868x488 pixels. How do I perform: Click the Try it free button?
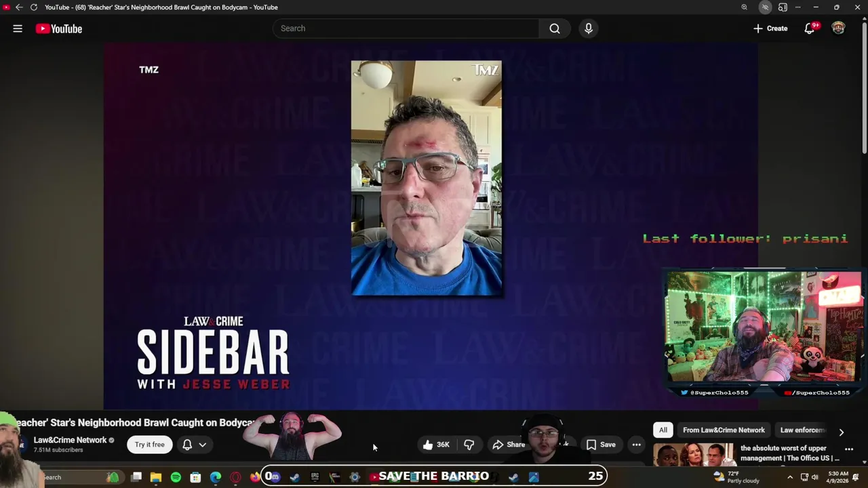pos(149,445)
